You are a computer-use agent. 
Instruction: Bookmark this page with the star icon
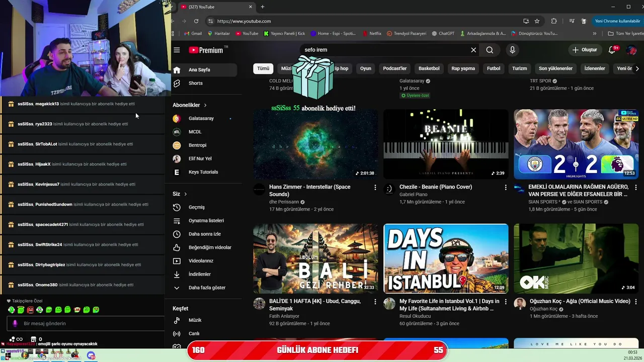coord(537,21)
